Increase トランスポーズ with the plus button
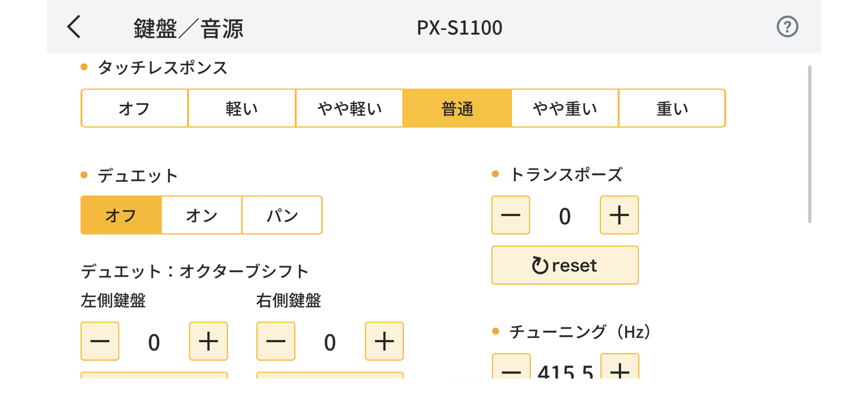 click(x=619, y=215)
